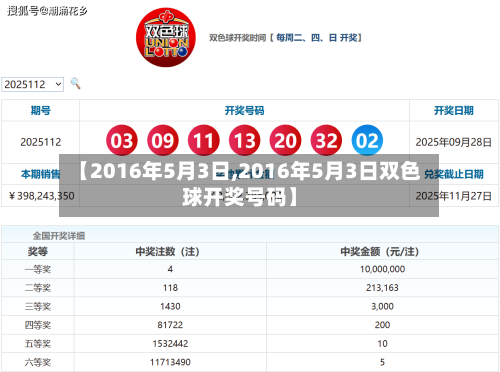Click the third prize amount 3,000
The width and height of the screenshot is (500, 372).
(382, 307)
